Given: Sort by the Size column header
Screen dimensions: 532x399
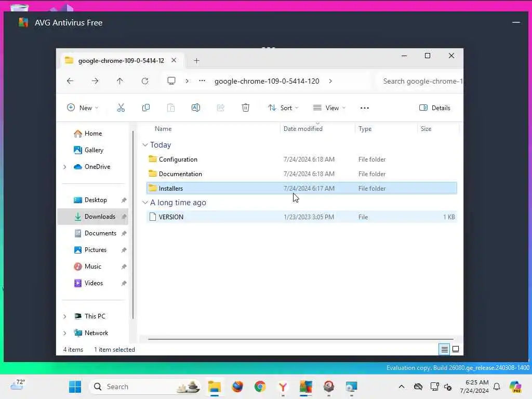Looking at the screenshot, I should click(426, 129).
